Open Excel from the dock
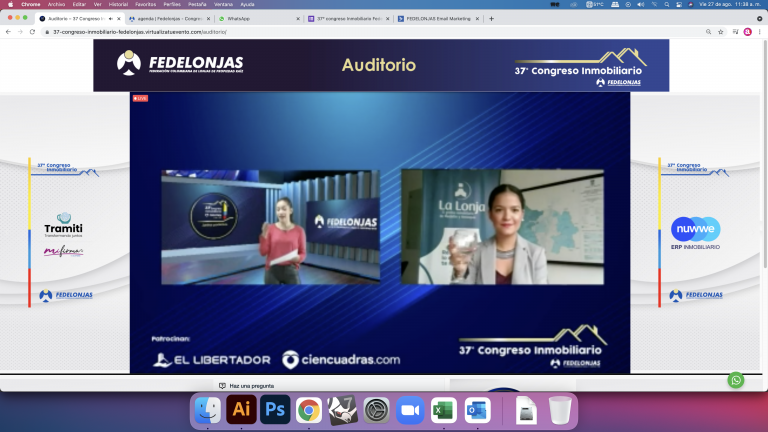Screen dimensions: 768x432 coord(444,410)
